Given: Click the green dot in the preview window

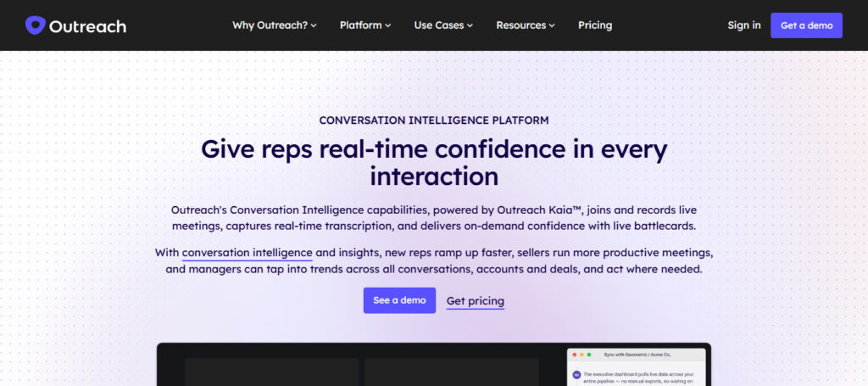Looking at the screenshot, I should (x=589, y=355).
